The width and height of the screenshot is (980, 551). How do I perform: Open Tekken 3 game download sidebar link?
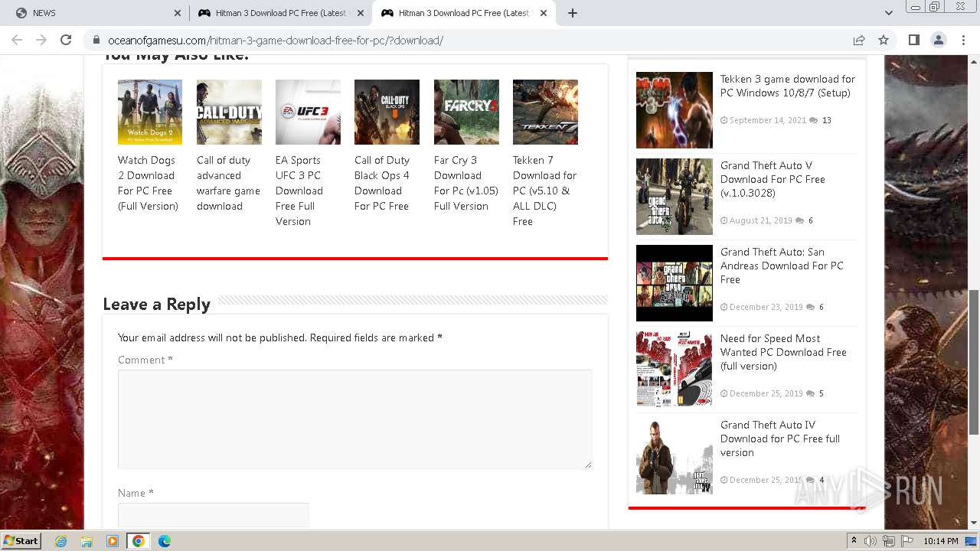(788, 86)
